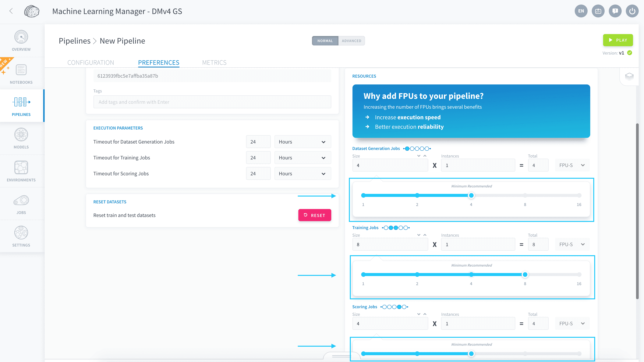
Task: Open the calendar icon in the header
Action: 598,11
